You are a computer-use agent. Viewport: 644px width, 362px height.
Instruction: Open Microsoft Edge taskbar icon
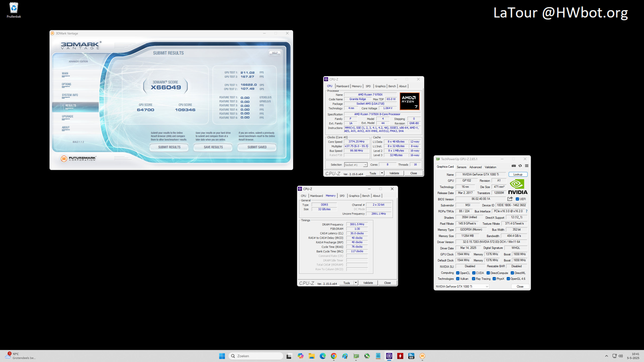[x=323, y=356]
